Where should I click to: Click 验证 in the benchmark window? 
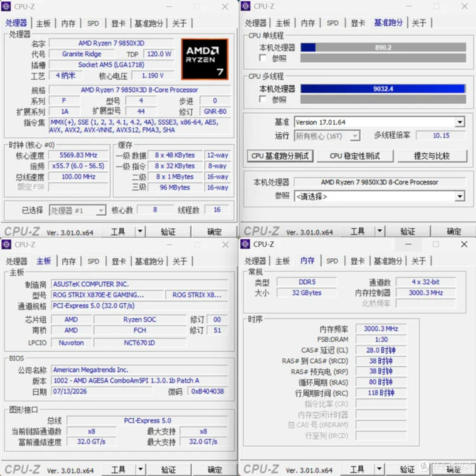[407, 231]
